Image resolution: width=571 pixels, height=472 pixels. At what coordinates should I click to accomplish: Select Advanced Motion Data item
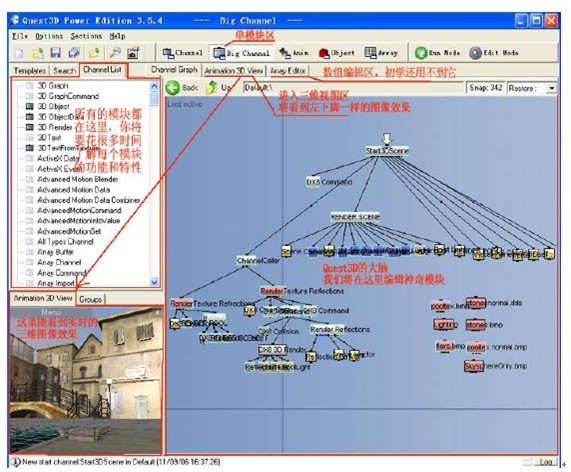tap(73, 190)
